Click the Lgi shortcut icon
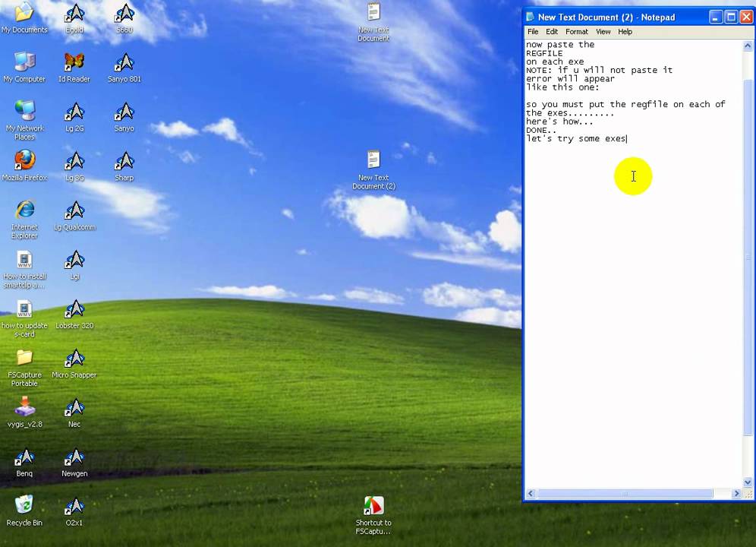This screenshot has height=547, width=756. [74, 265]
